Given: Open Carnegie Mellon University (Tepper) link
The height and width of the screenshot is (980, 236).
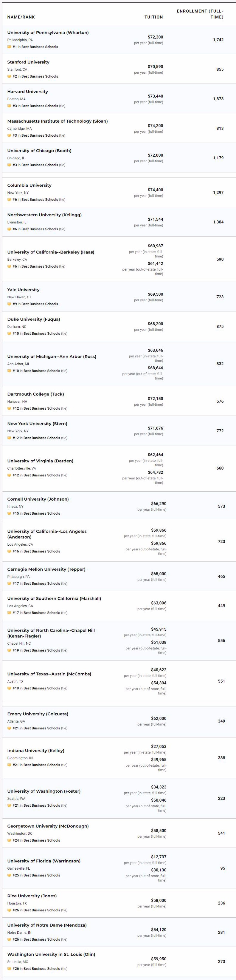Looking at the screenshot, I should point(46,570).
